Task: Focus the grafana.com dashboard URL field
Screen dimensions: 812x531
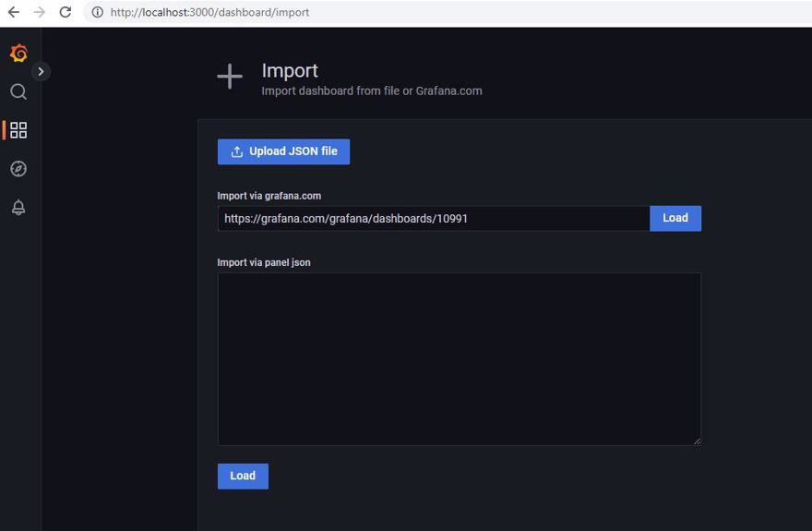Action: (434, 219)
